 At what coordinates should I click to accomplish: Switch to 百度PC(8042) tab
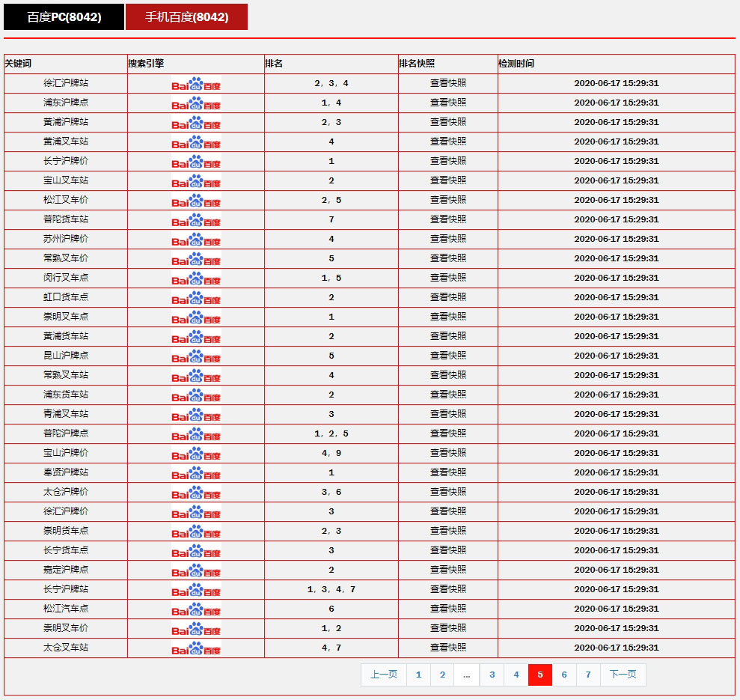tap(64, 17)
